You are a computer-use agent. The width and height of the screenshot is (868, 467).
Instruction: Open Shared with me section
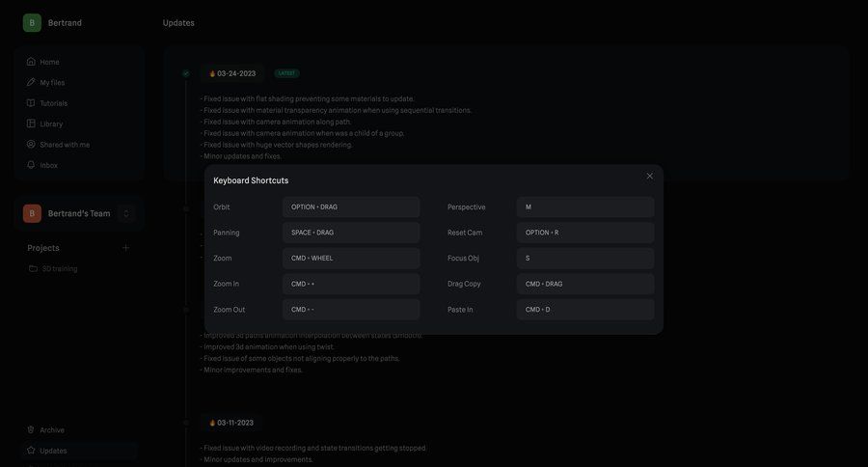tap(79, 144)
